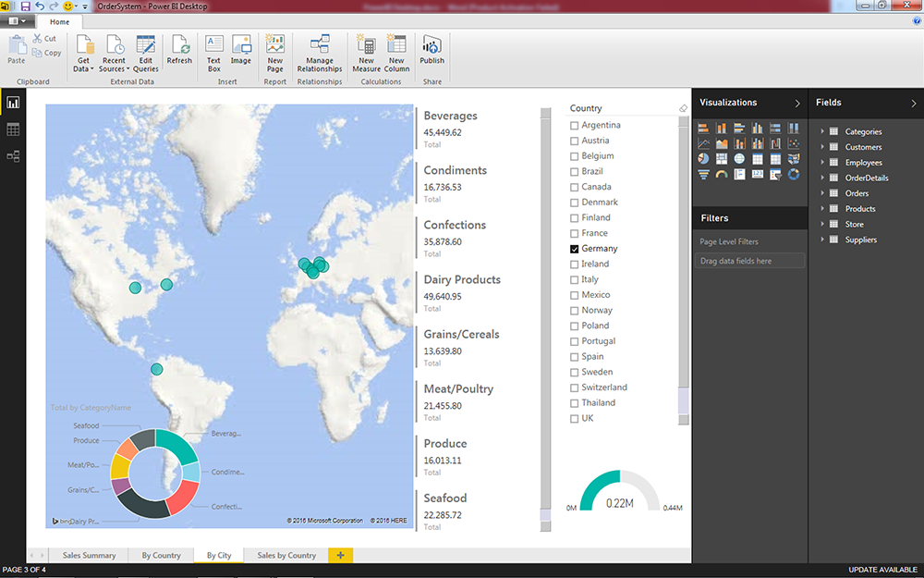
Task: Select the pie chart visualization
Action: tap(703, 159)
